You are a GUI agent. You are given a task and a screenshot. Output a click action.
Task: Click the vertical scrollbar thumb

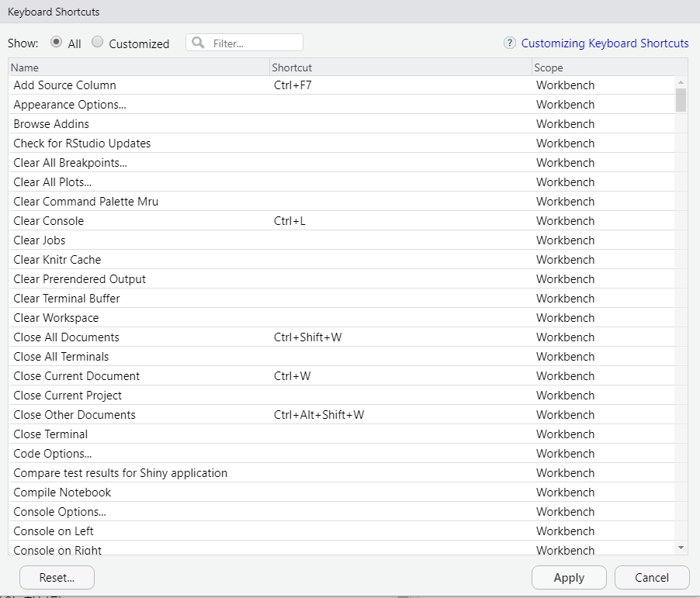681,100
